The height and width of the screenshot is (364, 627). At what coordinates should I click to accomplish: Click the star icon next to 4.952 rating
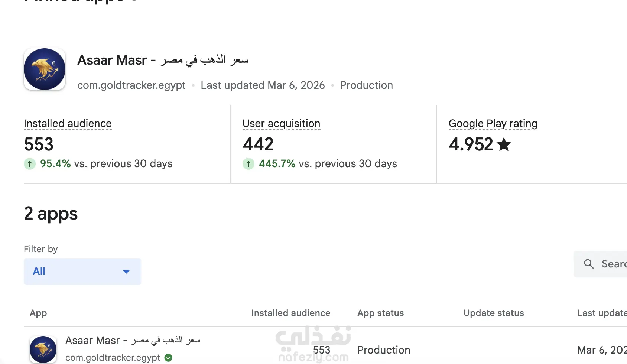tap(504, 144)
